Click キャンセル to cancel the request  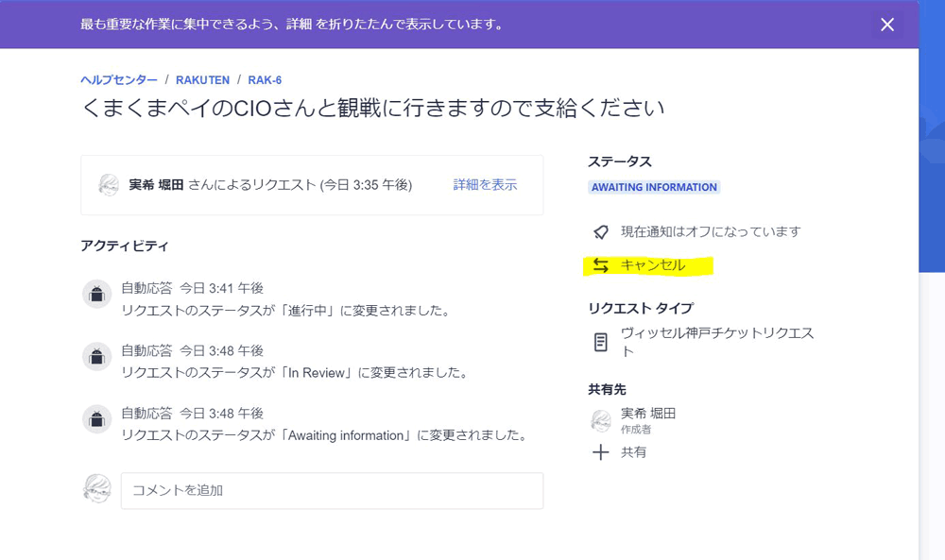pos(653,265)
